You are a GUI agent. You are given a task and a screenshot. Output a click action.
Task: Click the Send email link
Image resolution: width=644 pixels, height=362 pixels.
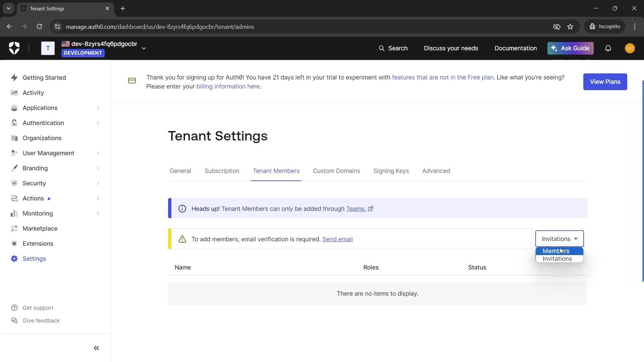[337, 239]
